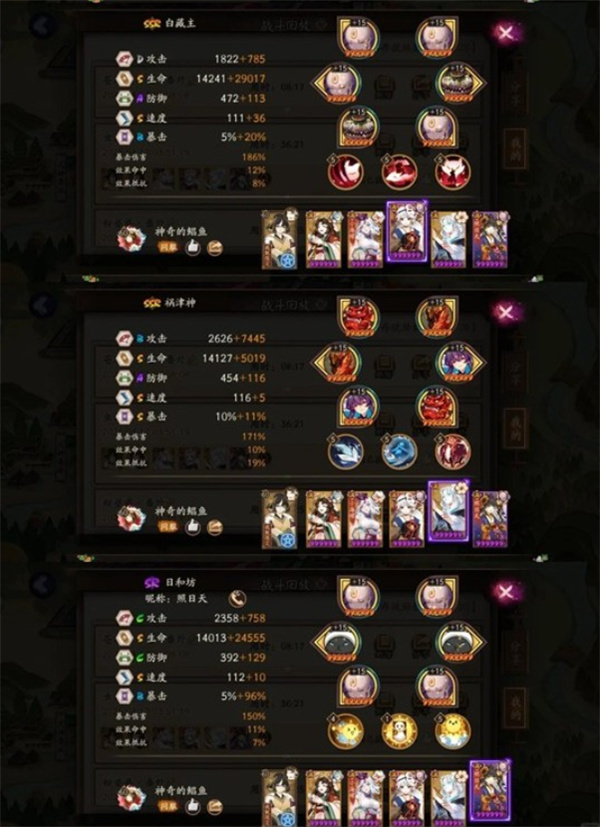The width and height of the screenshot is (600, 827).
Task: Select highlighted 日和坊 card in the bottom team row
Action: pos(490,791)
